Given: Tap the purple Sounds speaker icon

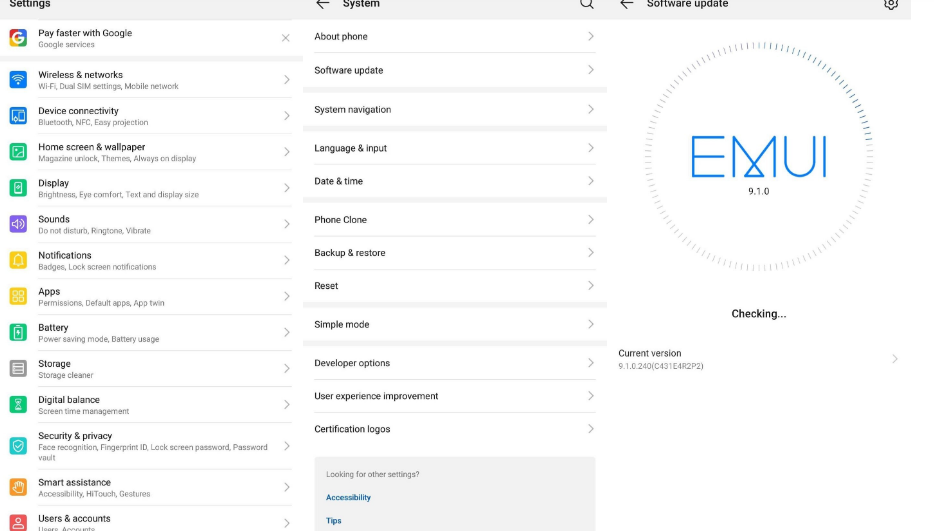Looking at the screenshot, I should [x=18, y=224].
